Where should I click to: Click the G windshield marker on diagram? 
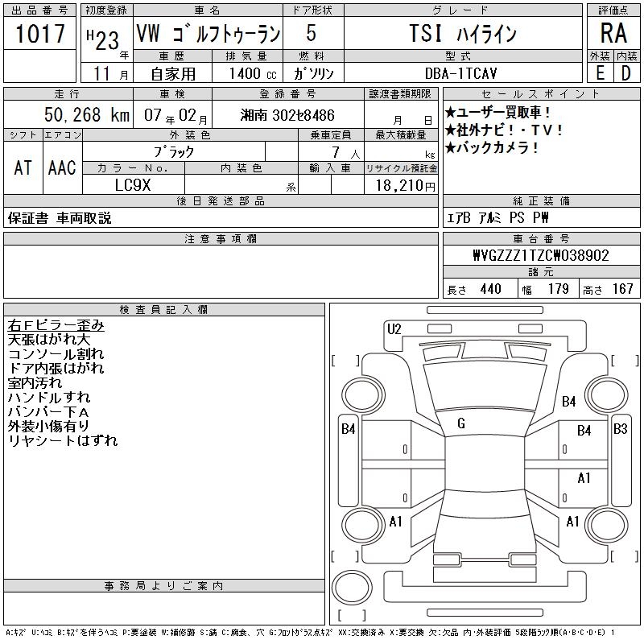click(460, 423)
